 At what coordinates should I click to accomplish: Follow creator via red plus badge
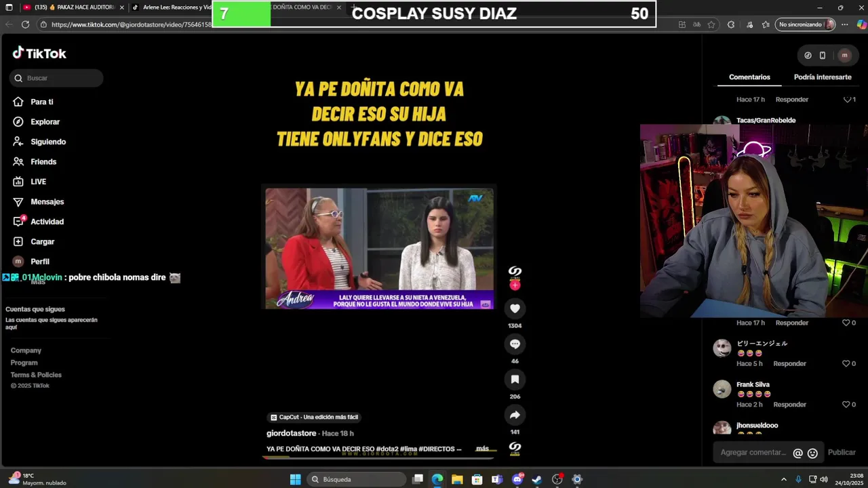pyautogui.click(x=515, y=285)
